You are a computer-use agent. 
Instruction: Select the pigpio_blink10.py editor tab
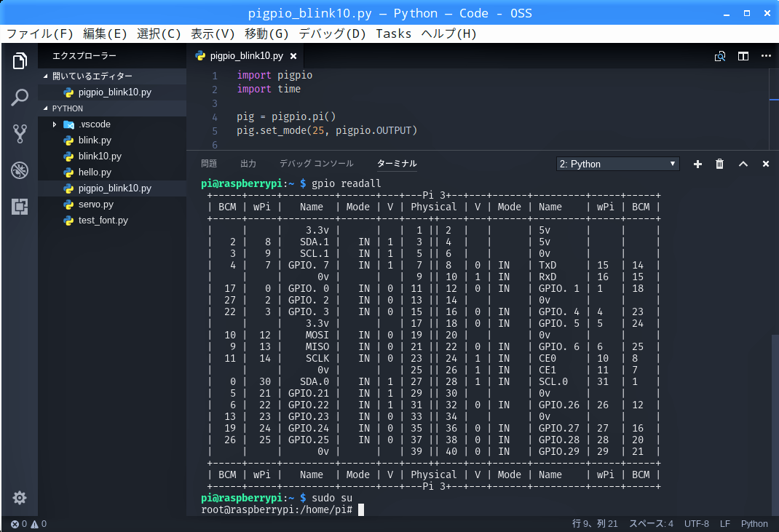tap(245, 55)
